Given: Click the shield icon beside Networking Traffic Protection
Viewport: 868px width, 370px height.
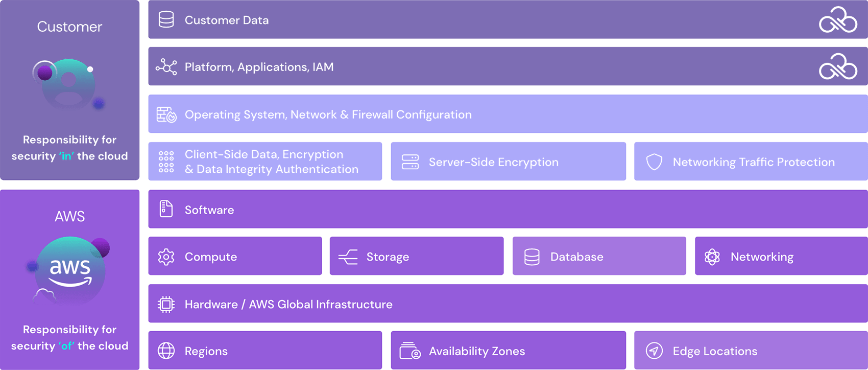Looking at the screenshot, I should tap(654, 162).
